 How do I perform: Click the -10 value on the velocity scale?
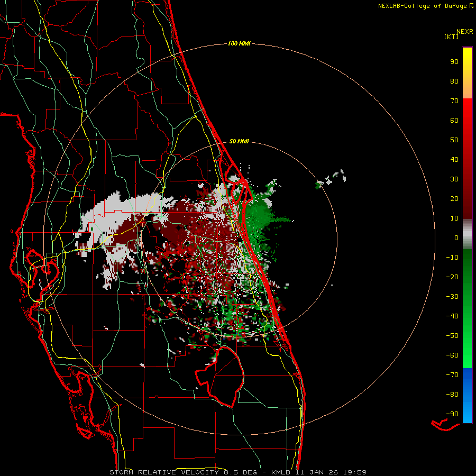(452, 258)
